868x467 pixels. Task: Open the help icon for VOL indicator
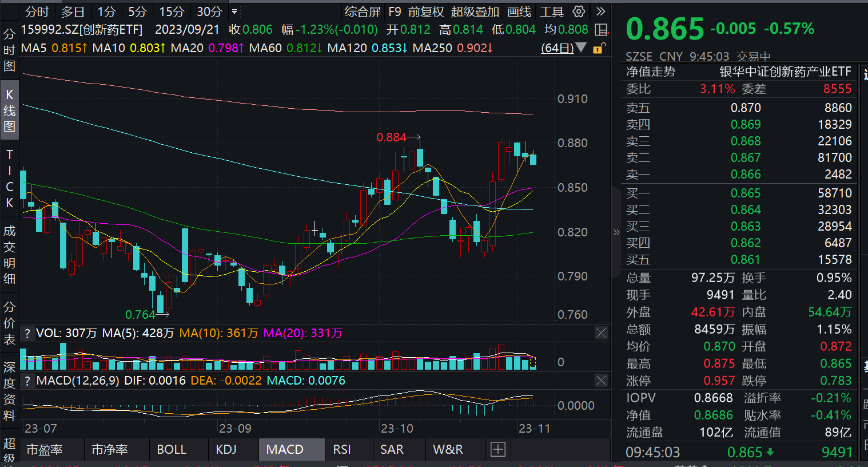[x=27, y=333]
